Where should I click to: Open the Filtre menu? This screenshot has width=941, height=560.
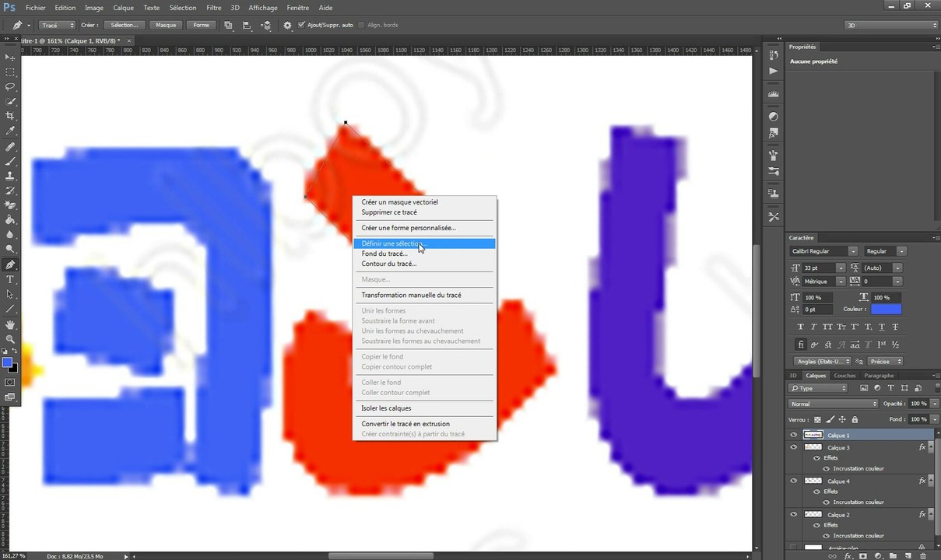214,7
